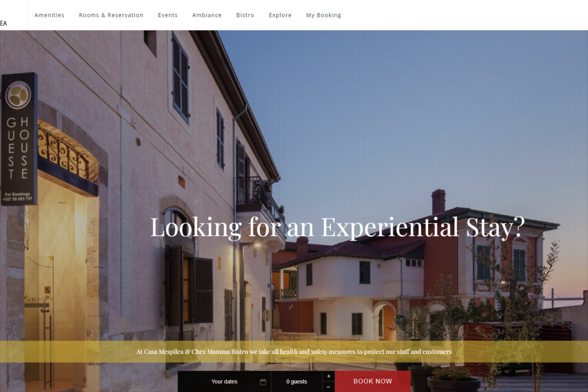Open the calendar icon for dates
Screen dimensions: 588x392
click(x=263, y=382)
